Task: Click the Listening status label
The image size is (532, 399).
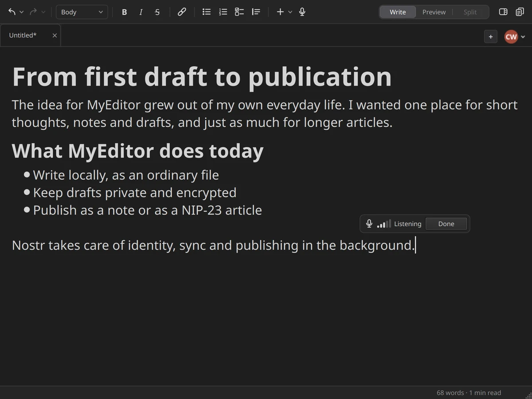Action: point(407,224)
